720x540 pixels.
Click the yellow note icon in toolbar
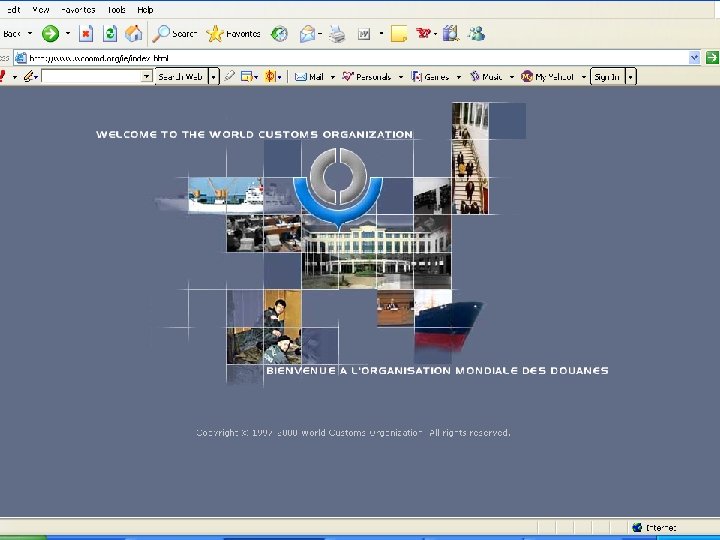399,34
